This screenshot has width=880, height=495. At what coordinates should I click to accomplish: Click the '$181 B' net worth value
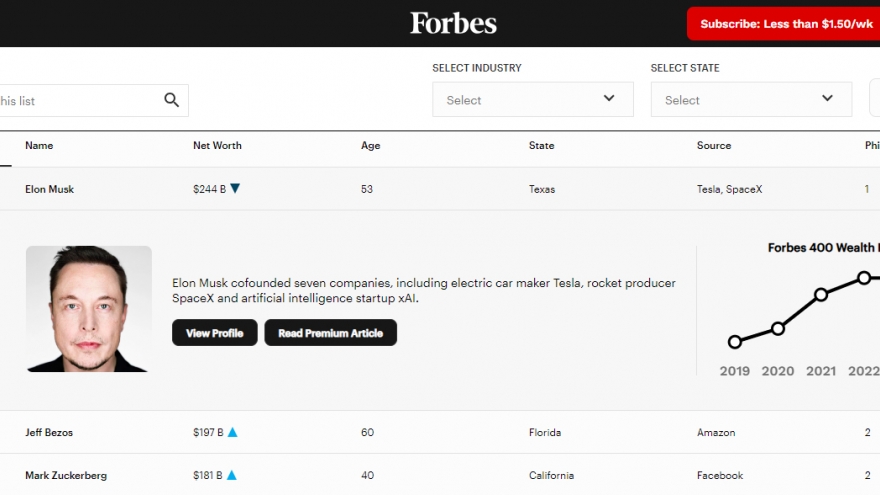[208, 475]
